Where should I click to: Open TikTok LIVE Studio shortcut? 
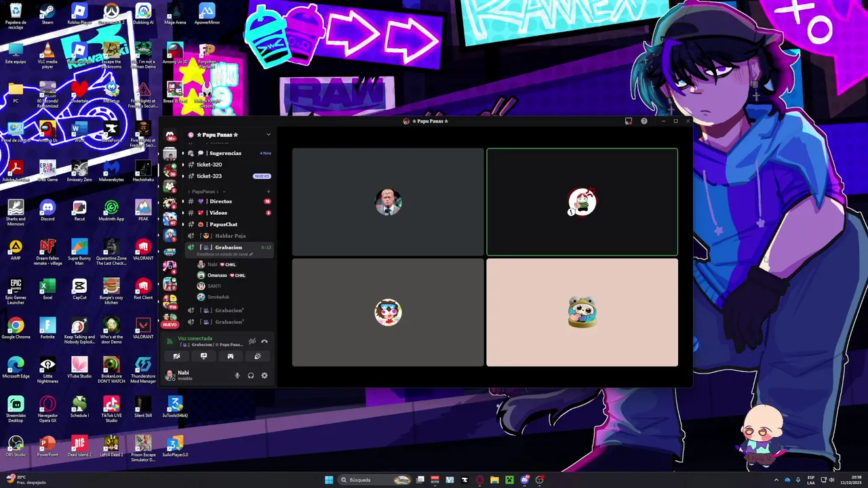pos(111,409)
